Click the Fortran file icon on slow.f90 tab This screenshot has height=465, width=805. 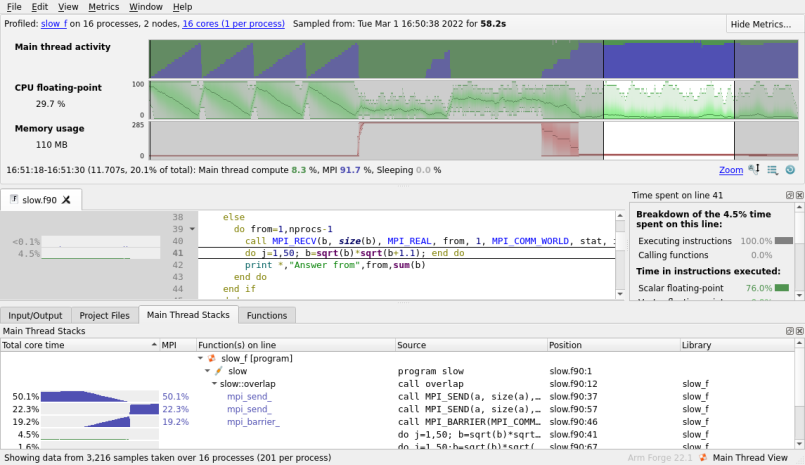coord(14,199)
